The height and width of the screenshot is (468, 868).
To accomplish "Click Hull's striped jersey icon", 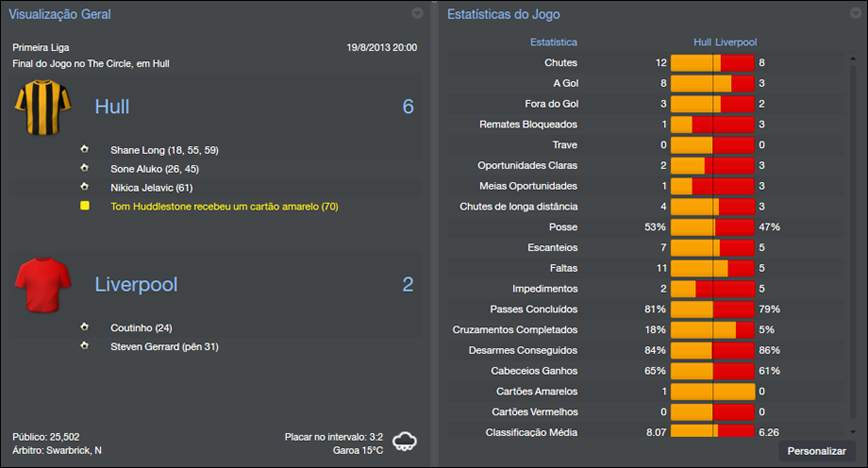I will (37, 108).
